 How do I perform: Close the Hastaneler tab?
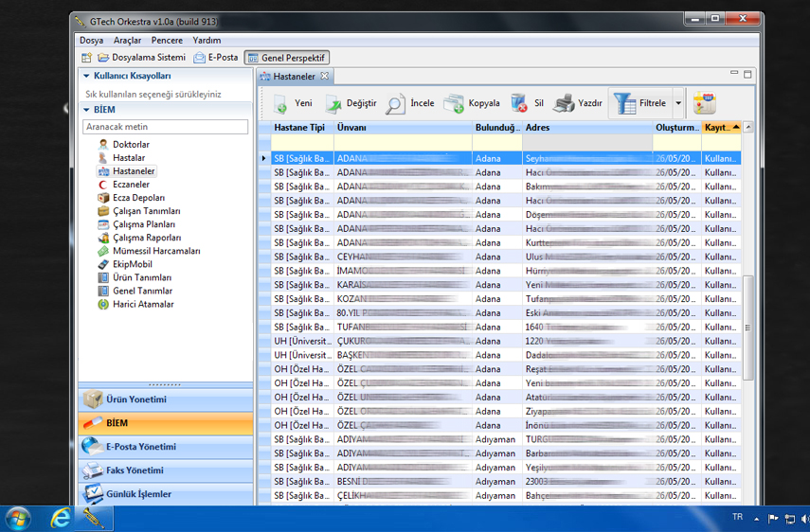(x=324, y=76)
